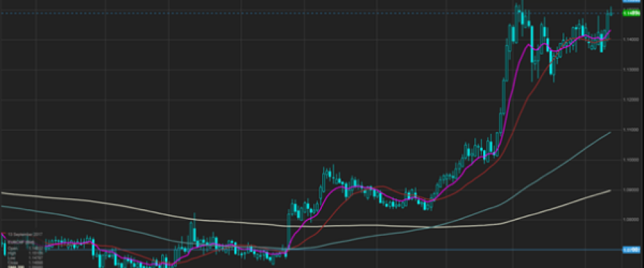644x268 pixels.
Task: Click the blue price tag at the horizontal line
Action: pyautogui.click(x=633, y=249)
